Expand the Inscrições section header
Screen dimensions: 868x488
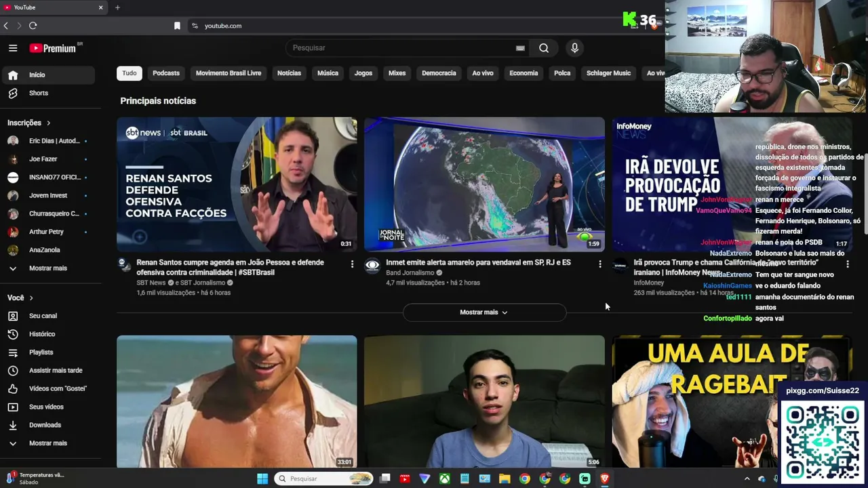[29, 123]
